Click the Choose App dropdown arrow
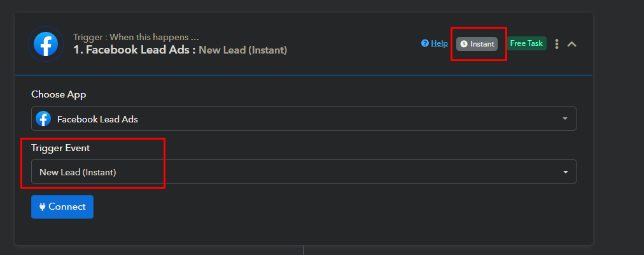The height and width of the screenshot is (255, 644). tap(565, 119)
